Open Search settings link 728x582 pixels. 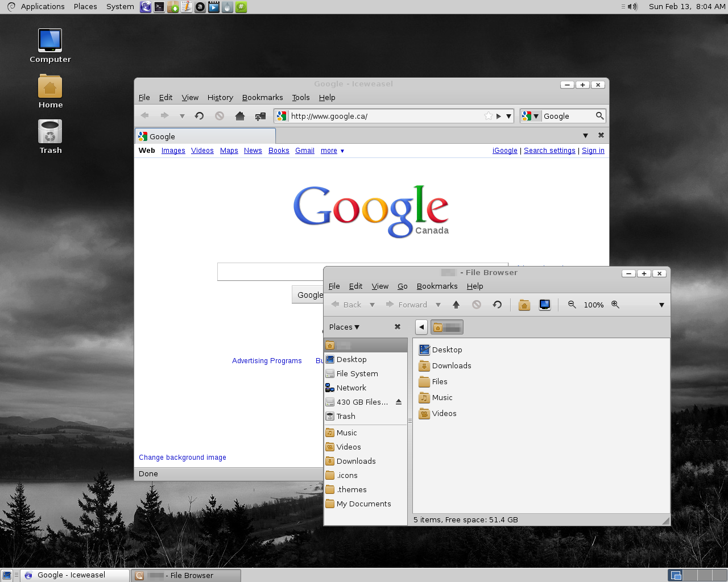click(x=549, y=151)
